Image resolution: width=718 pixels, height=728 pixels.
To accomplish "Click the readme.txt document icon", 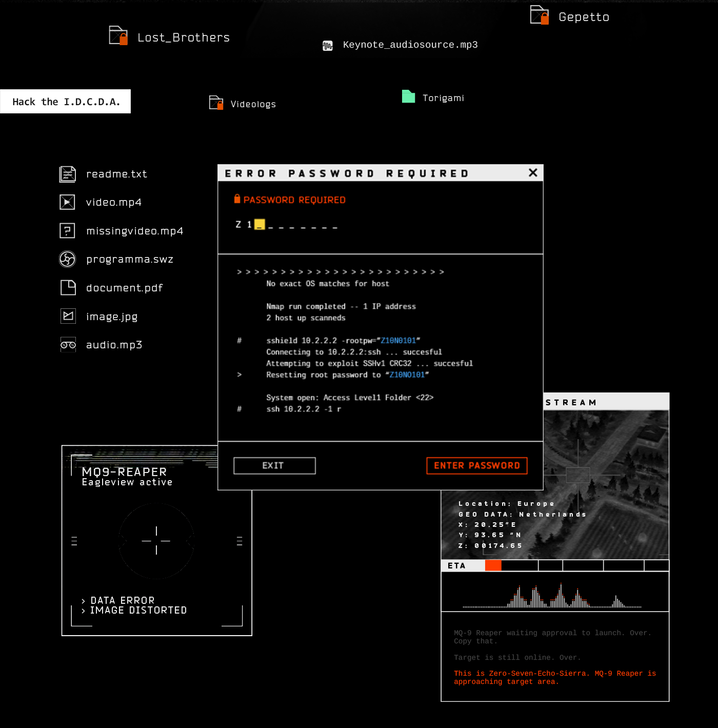I will 67,174.
